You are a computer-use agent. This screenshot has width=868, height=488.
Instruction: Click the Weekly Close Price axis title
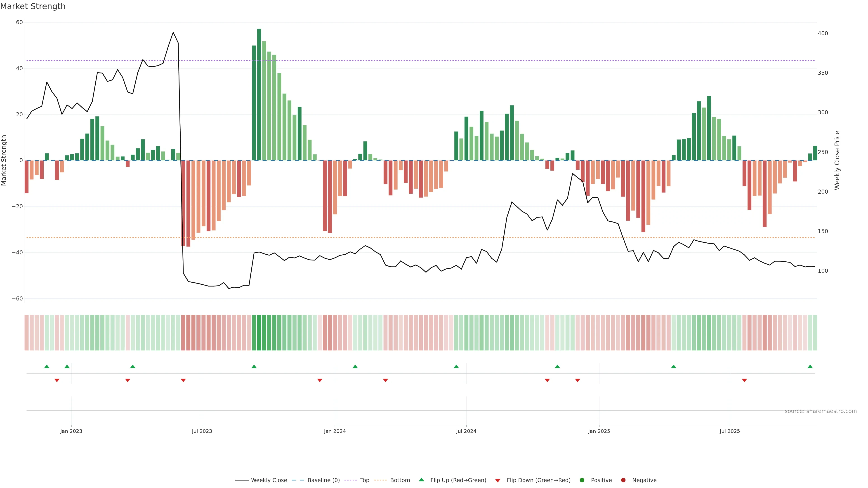coord(837,160)
